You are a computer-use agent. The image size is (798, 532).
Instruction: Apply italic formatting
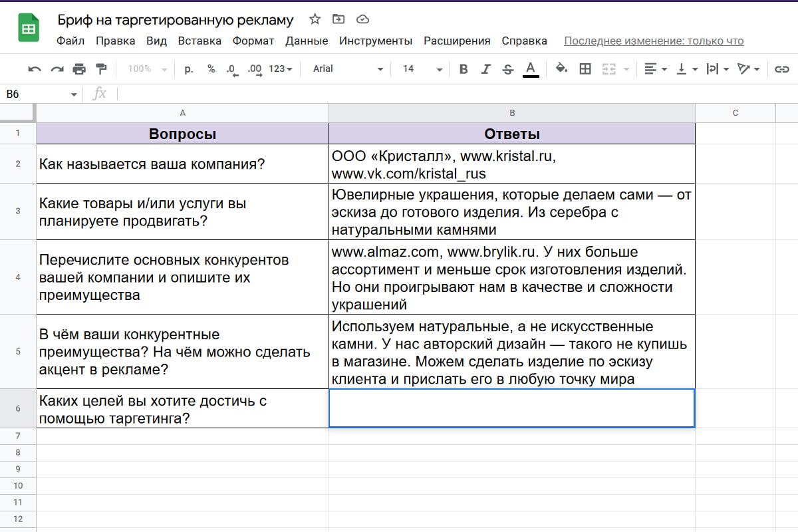click(x=486, y=68)
